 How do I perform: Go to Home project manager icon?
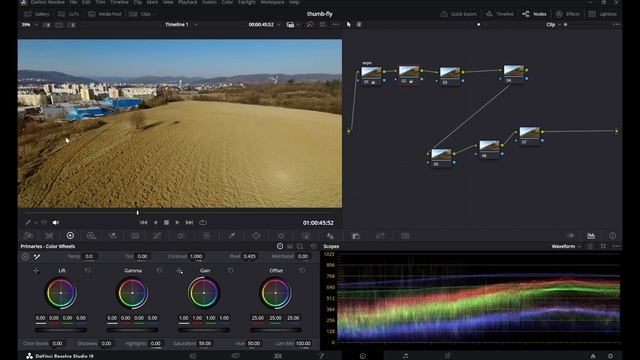coord(593,356)
